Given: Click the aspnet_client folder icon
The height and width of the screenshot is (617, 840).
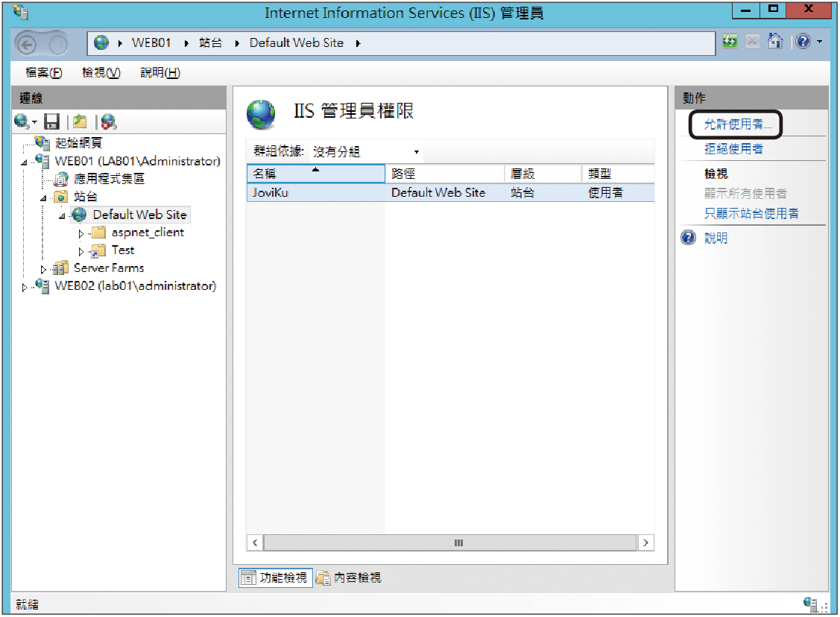Looking at the screenshot, I should click(98, 232).
